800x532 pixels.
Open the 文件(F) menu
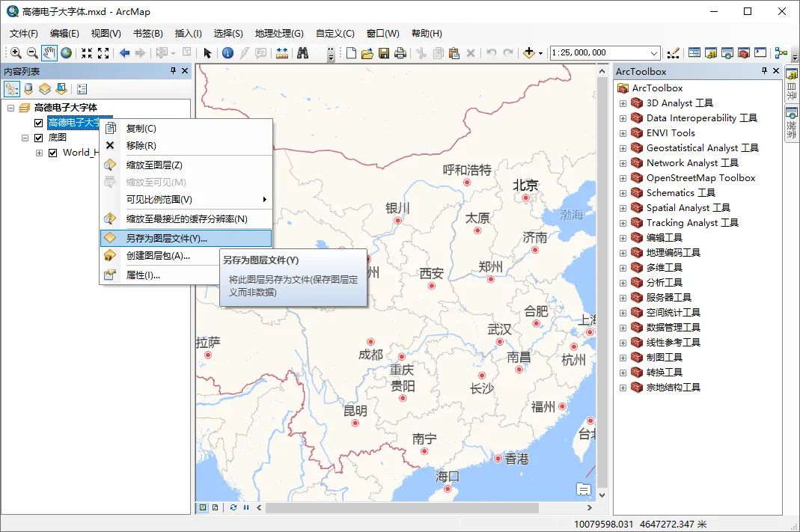tap(23, 34)
